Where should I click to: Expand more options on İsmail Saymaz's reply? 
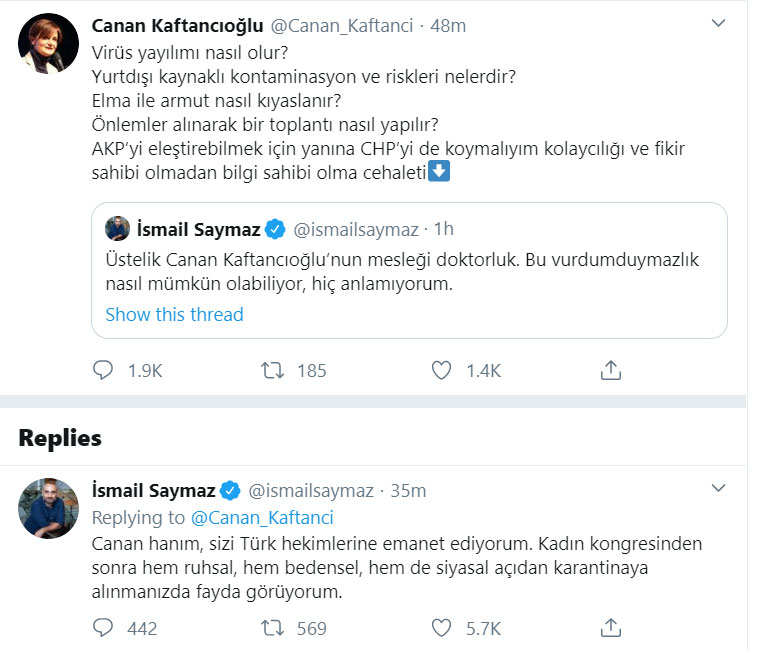717,488
